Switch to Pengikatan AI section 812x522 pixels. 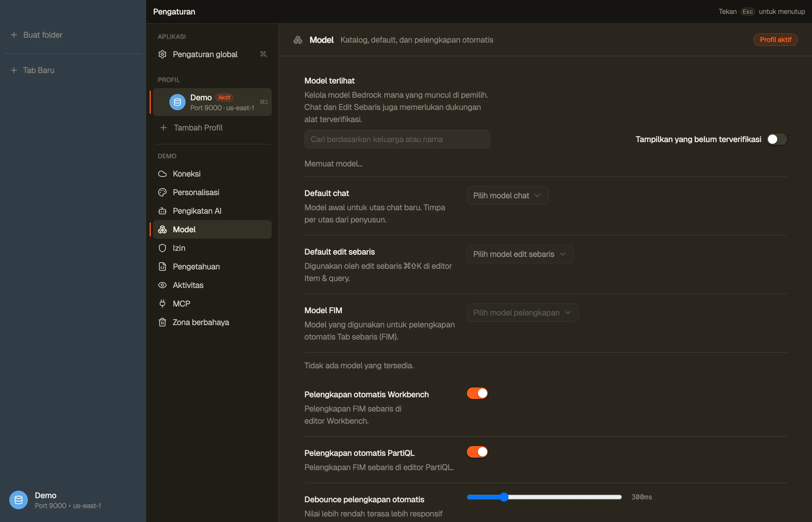click(212, 211)
